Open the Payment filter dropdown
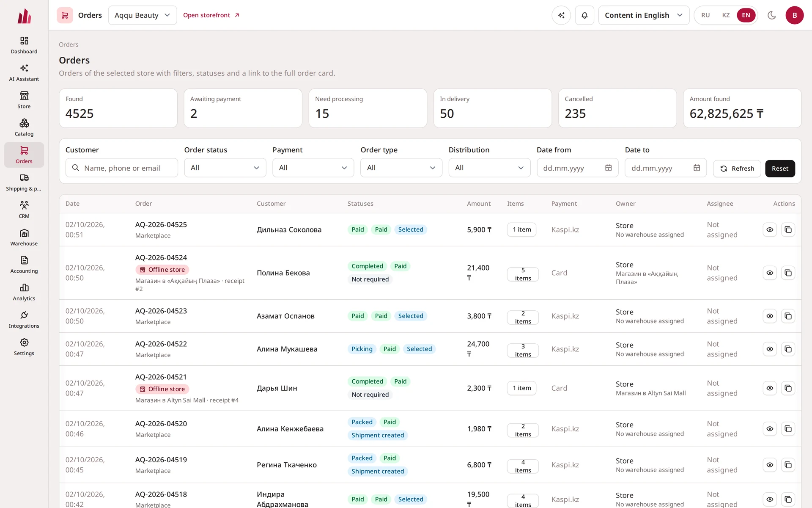 pos(313,168)
